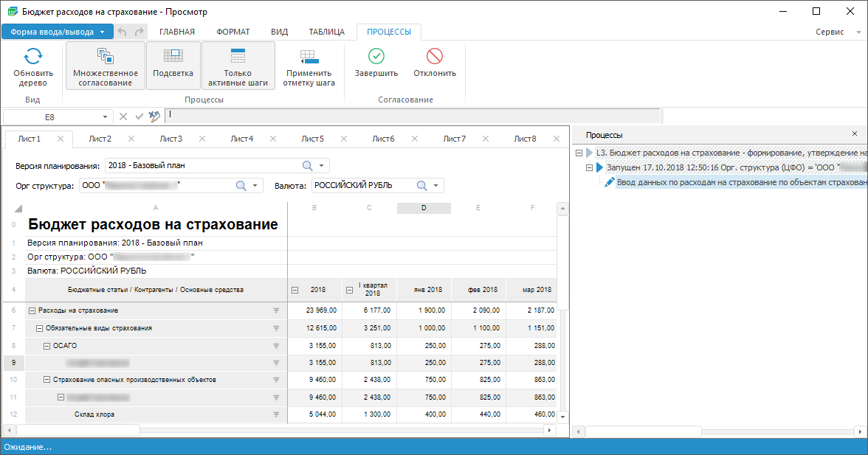Close the Процессы panel
868x455 pixels.
tap(855, 134)
